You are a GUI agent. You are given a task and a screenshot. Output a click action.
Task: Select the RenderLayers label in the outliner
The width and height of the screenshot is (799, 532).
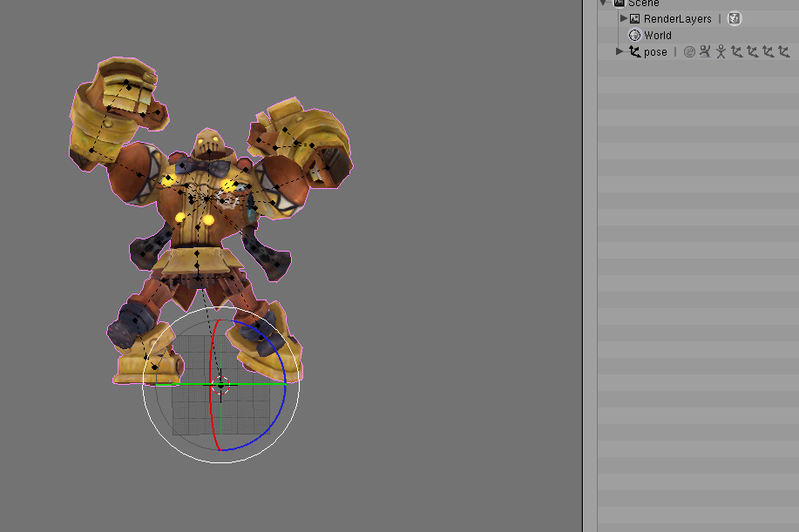(x=677, y=19)
